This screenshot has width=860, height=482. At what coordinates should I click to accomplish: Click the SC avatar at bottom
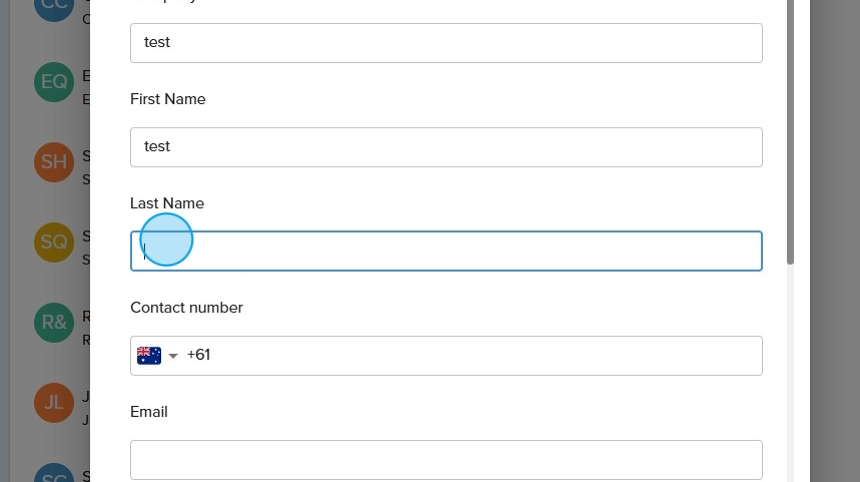(x=53, y=474)
